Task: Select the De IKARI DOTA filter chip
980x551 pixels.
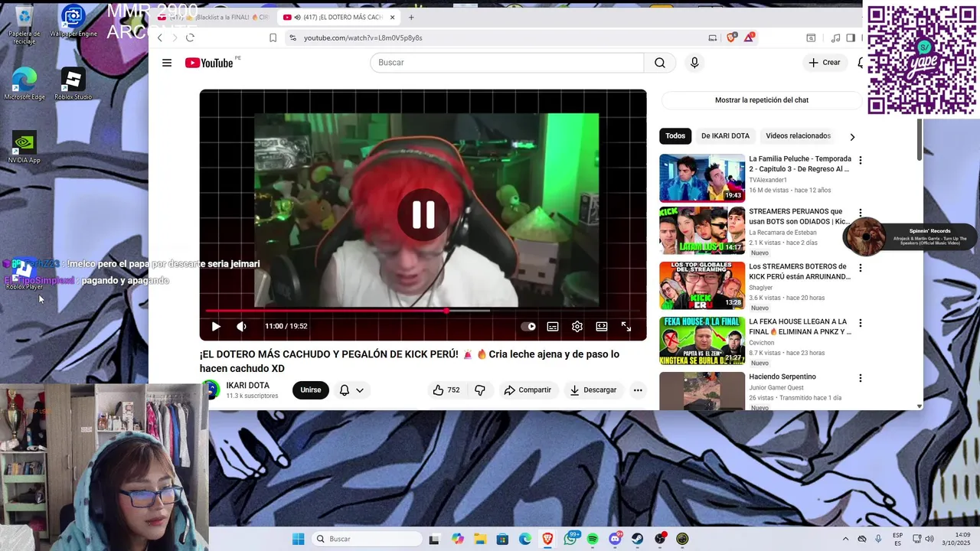Action: click(725, 136)
